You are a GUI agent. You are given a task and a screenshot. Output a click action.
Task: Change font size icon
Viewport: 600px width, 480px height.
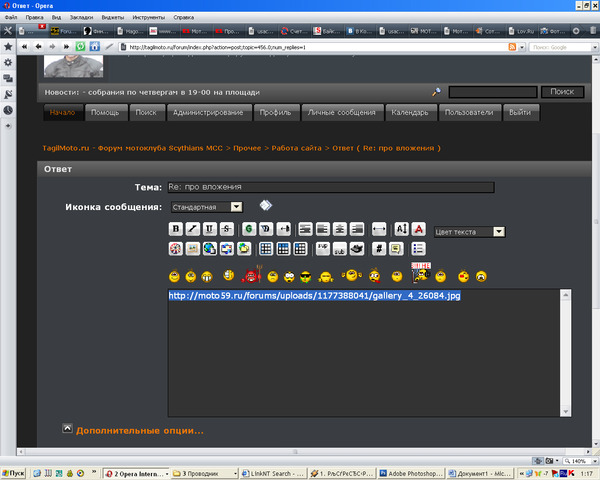click(x=401, y=229)
